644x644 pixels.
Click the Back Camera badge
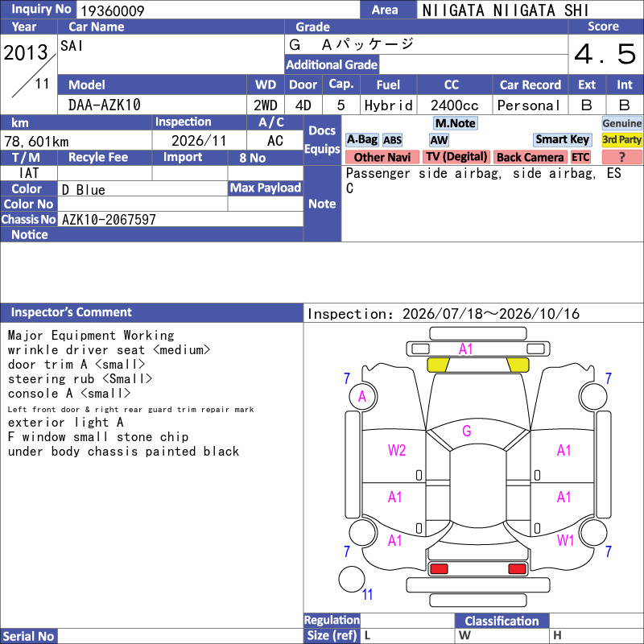530,157
